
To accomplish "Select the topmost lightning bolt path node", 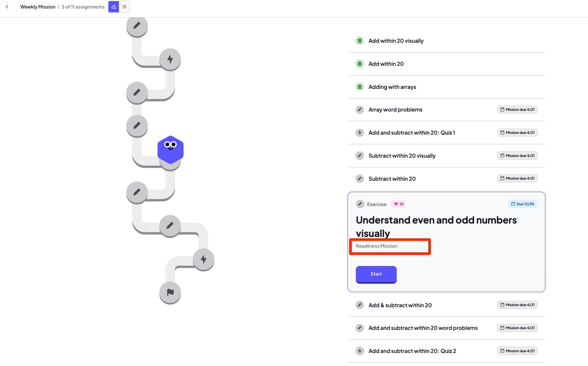I will click(170, 59).
